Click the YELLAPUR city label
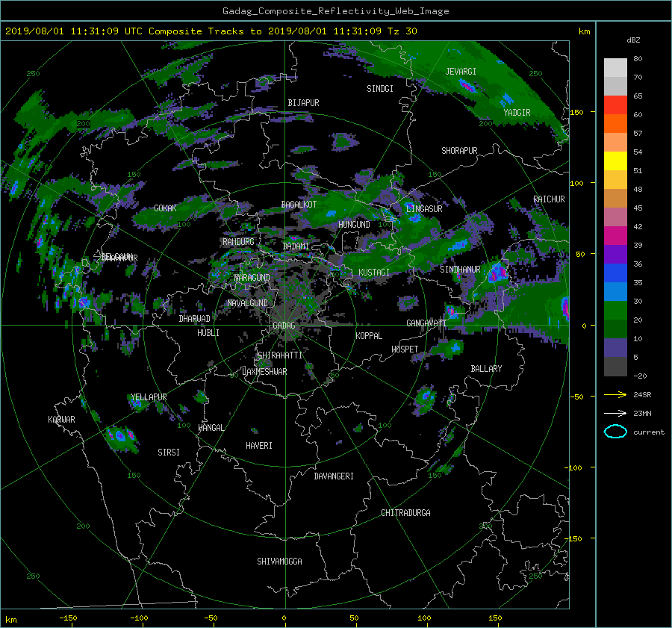This screenshot has height=628, width=672. click(149, 397)
